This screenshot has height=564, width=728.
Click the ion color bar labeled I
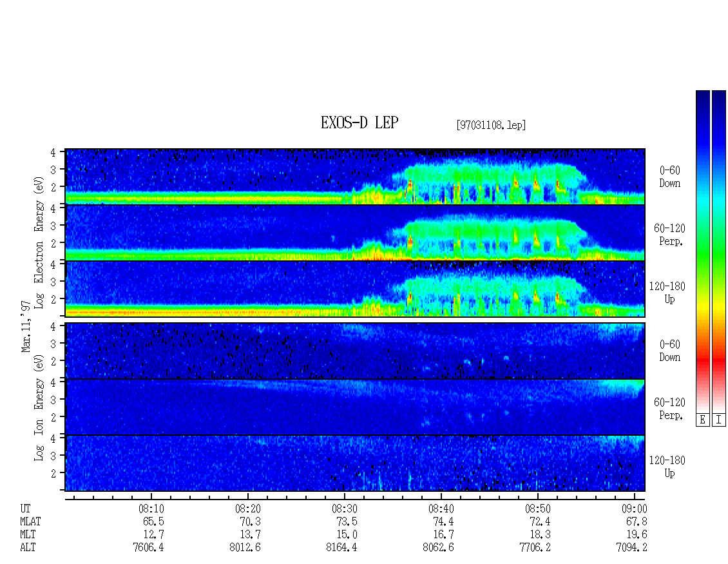coord(719,251)
